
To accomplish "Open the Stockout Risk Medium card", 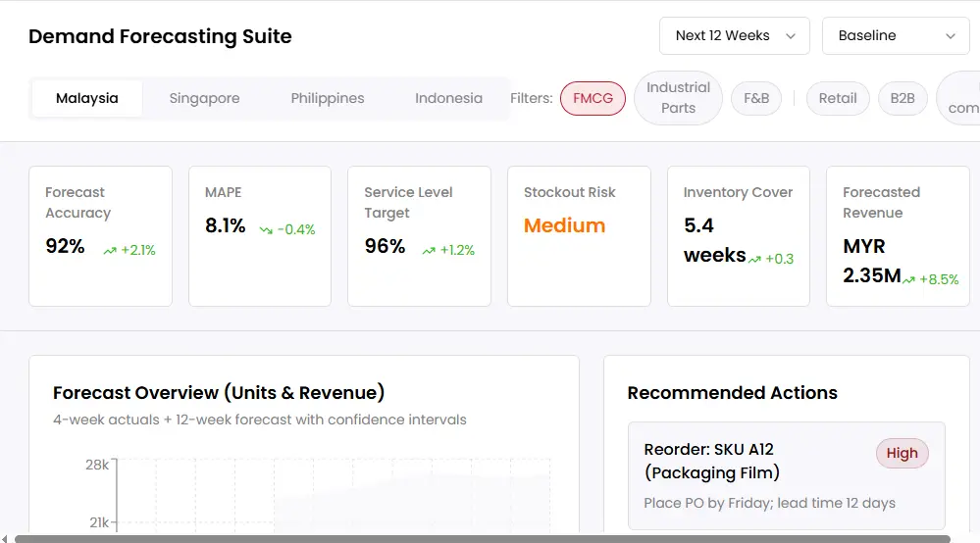I will pyautogui.click(x=579, y=236).
